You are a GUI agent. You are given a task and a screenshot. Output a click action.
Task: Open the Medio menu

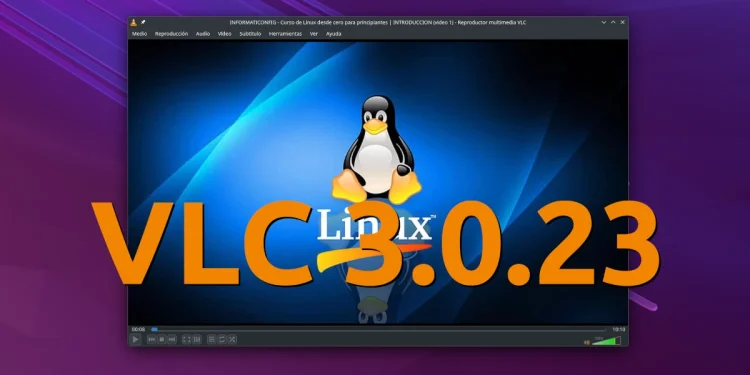pyautogui.click(x=139, y=34)
